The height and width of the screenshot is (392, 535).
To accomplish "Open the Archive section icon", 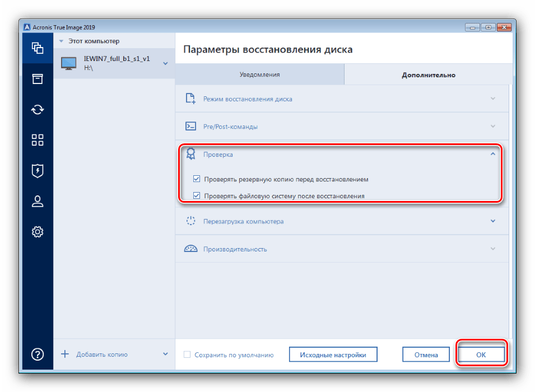I will pyautogui.click(x=38, y=79).
